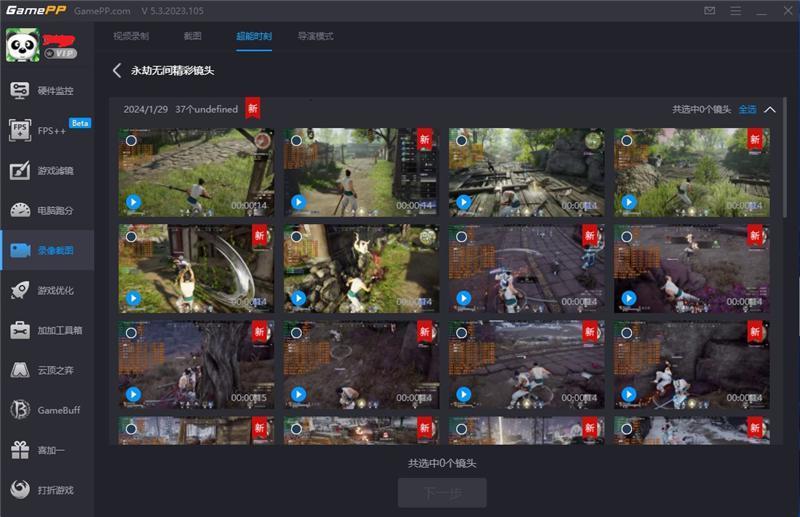The image size is (800, 517).
Task: Go back using arrow beside 永劫无间精彩镜头
Action: 117,71
